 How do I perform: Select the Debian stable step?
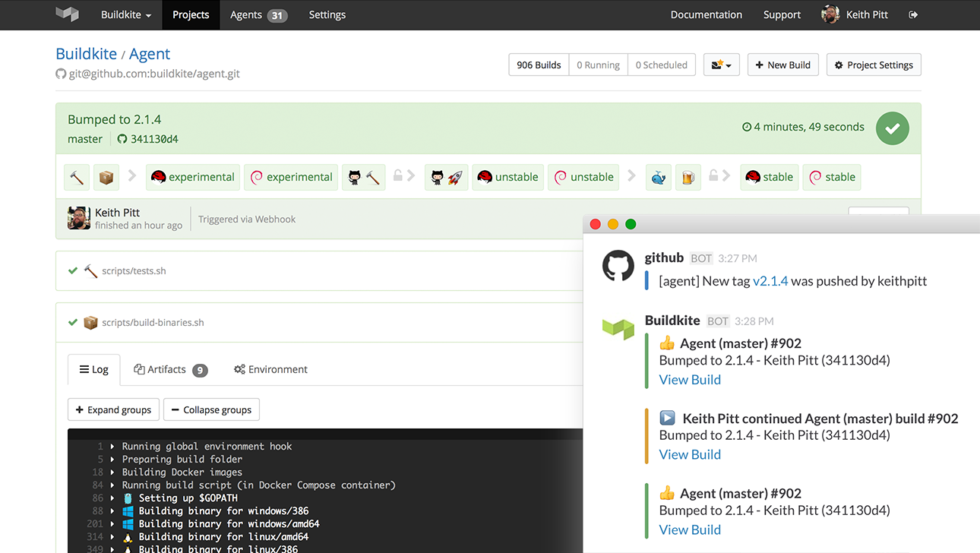pyautogui.click(x=831, y=177)
